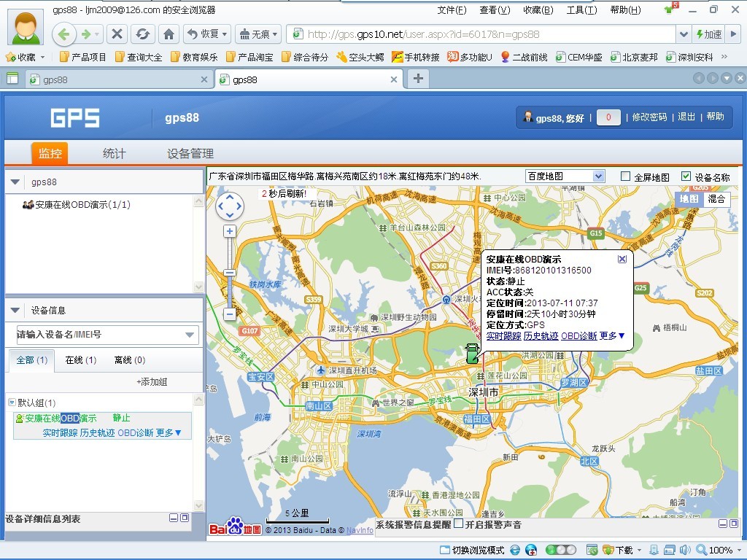Collapse the 默认组(1) group
Image resolution: width=747 pixels, height=560 pixels.
[x=12, y=402]
